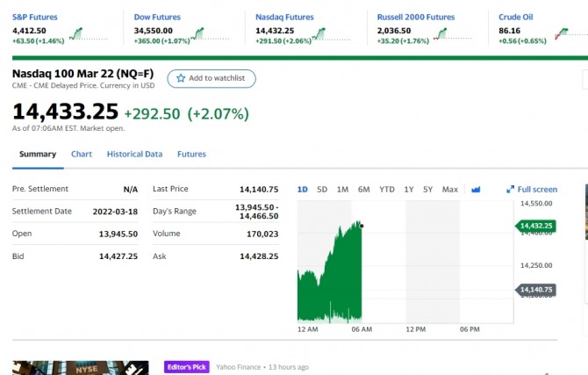
Task: Open the Crude Oil quote link
Action: coord(515,17)
